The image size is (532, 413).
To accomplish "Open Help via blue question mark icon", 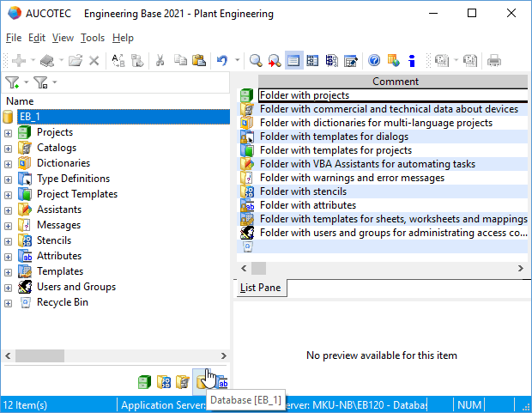I will (x=374, y=61).
